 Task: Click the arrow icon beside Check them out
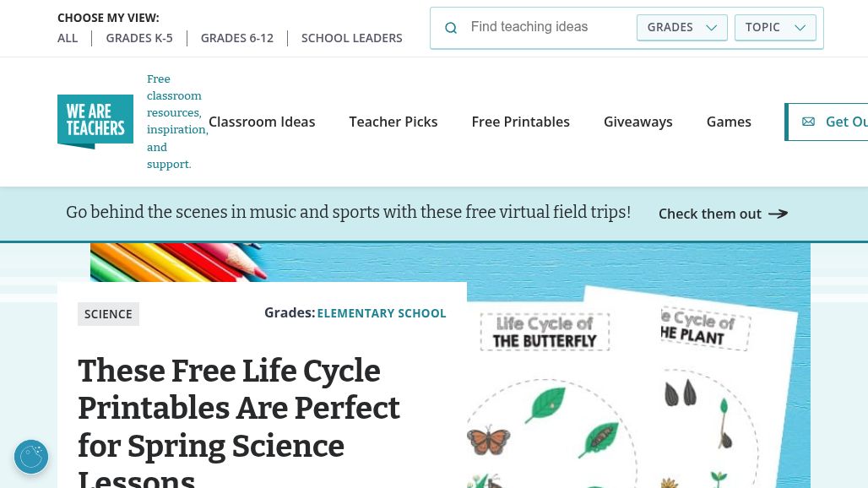pos(778,214)
